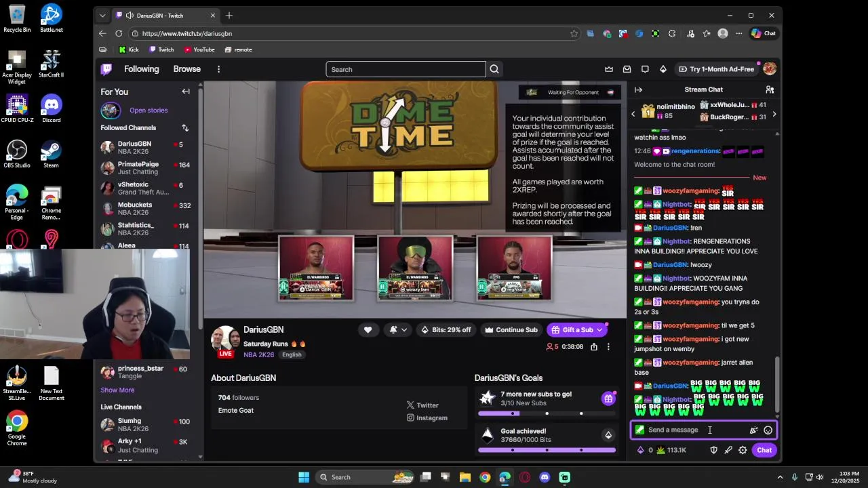
Task: Switch to the Following tab
Action: (141, 69)
